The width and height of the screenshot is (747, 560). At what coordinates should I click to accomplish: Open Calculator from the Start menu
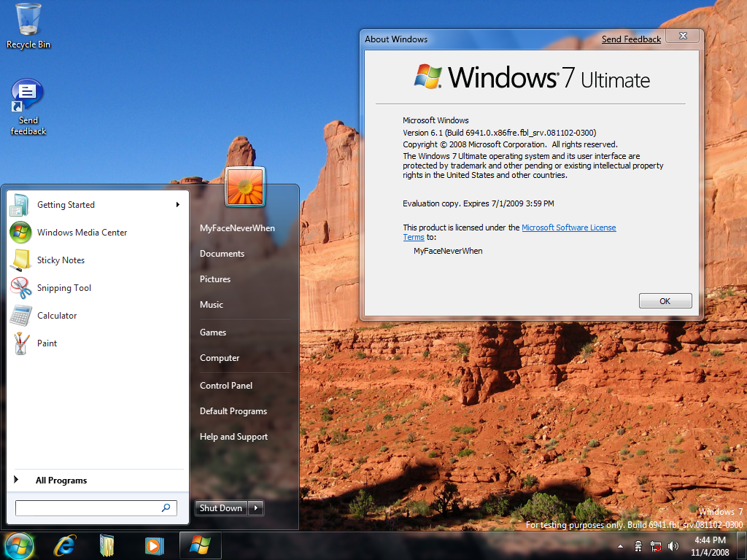click(x=56, y=316)
